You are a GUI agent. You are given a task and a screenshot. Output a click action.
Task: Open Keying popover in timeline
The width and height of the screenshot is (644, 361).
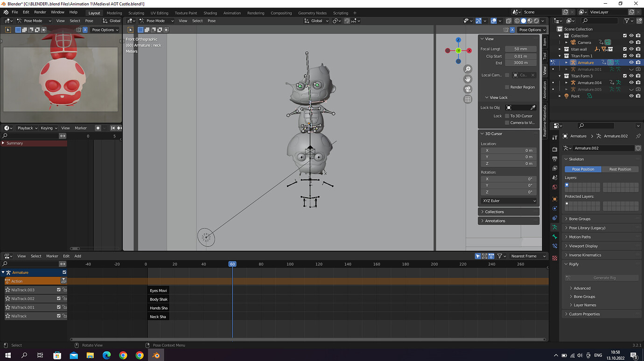pyautogui.click(x=48, y=128)
